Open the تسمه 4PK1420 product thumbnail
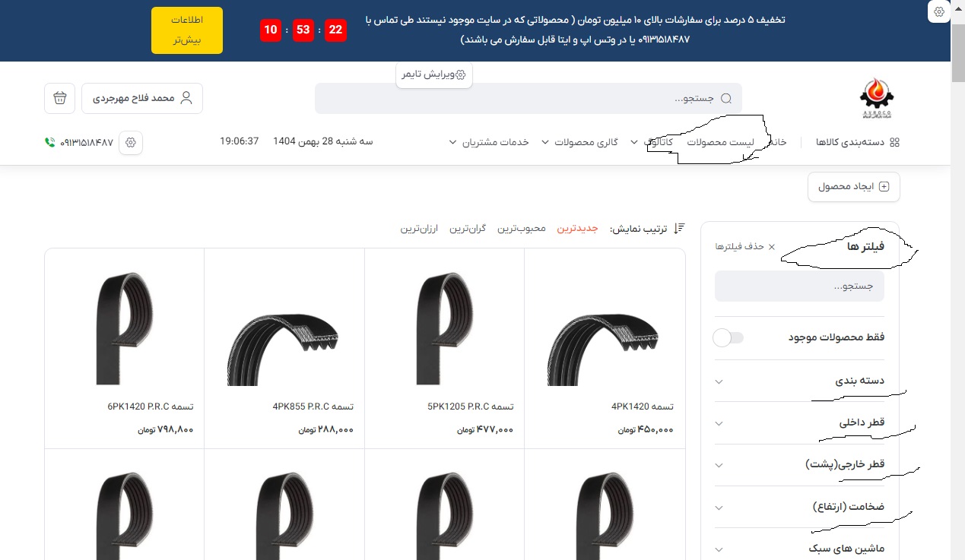Image resolution: width=965 pixels, height=560 pixels. (605, 329)
